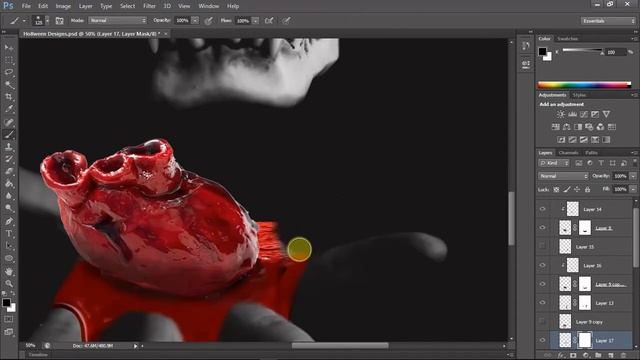Viewport: 640px width, 360px height.
Task: Open layer filter Kind dropdown
Action: click(554, 163)
